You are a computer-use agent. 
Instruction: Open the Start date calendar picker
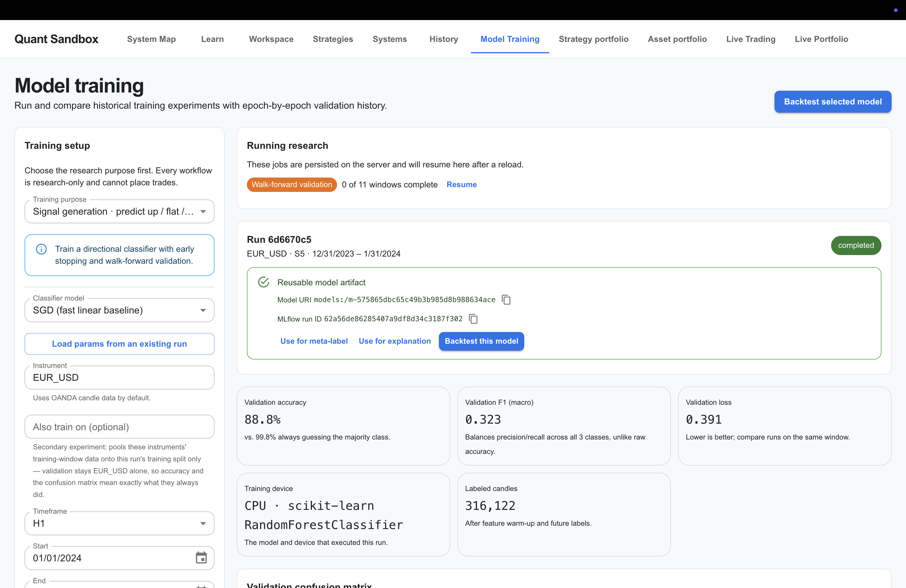[x=201, y=558]
